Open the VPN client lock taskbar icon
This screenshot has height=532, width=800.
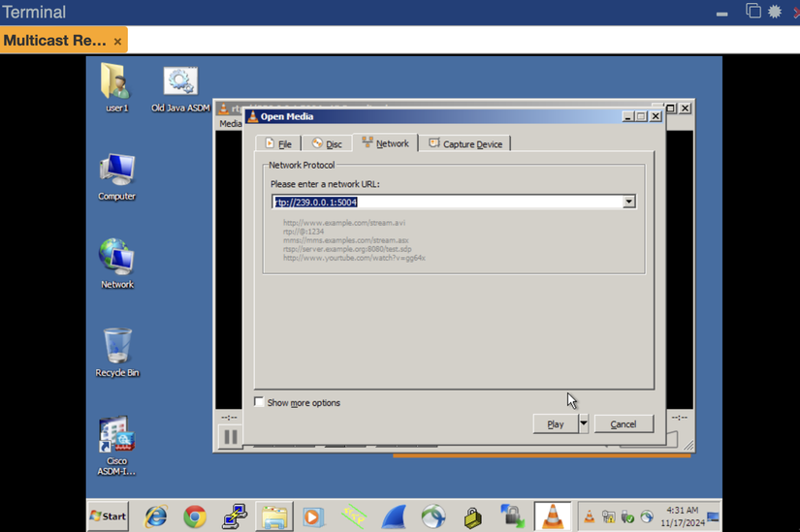pos(512,516)
